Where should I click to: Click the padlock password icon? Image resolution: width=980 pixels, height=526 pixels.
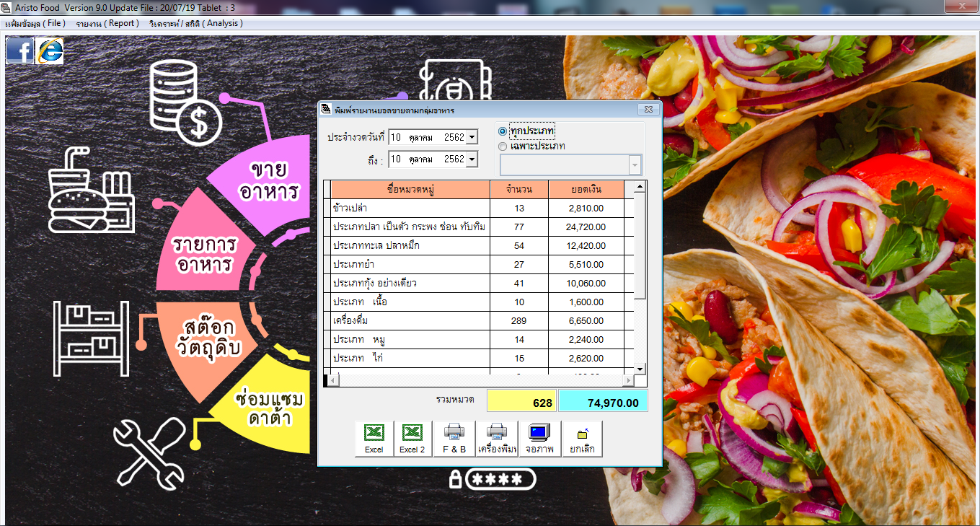[455, 478]
